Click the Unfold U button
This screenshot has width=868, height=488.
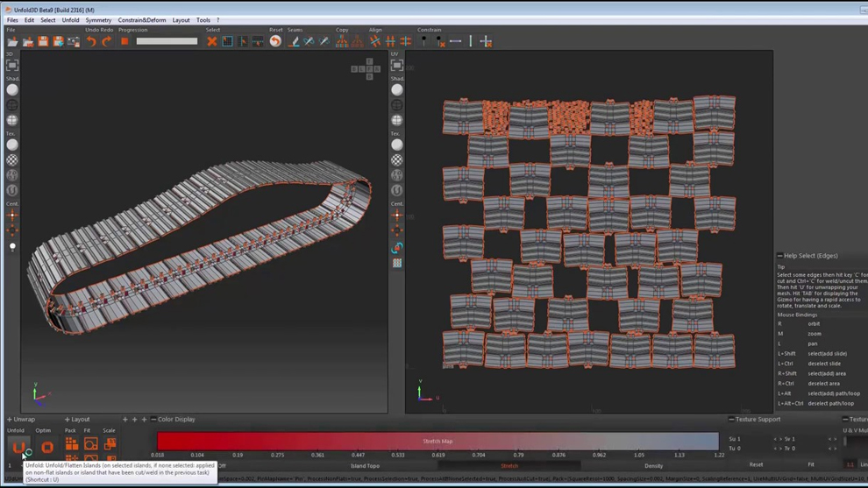tap(18, 447)
